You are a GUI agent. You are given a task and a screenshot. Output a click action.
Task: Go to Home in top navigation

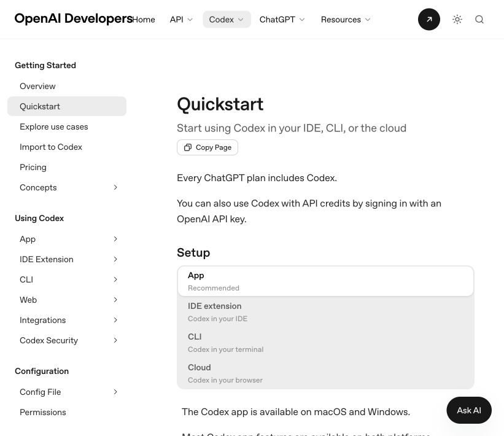pos(144,20)
